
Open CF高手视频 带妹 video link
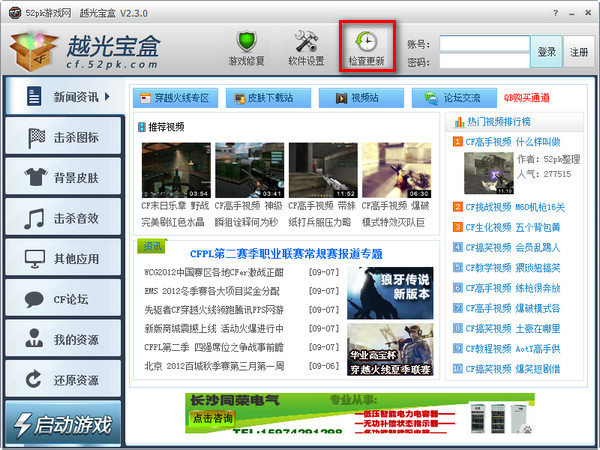322,206
